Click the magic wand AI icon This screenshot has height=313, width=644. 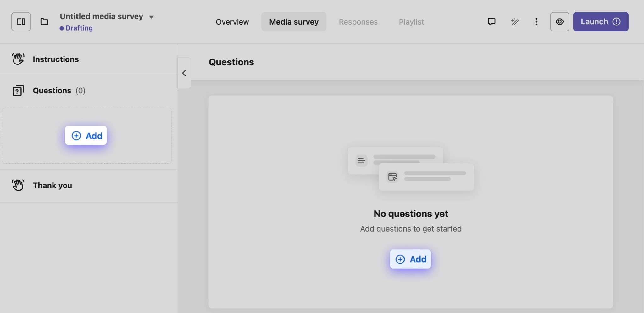coord(514,22)
